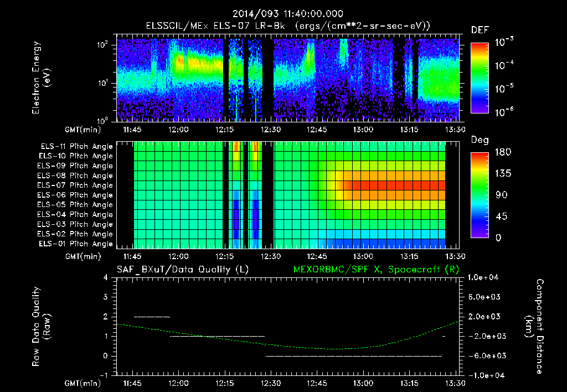Select the plot title date 2014/093 11:40:00.000
This screenshot has width=567, height=392.
click(x=288, y=14)
